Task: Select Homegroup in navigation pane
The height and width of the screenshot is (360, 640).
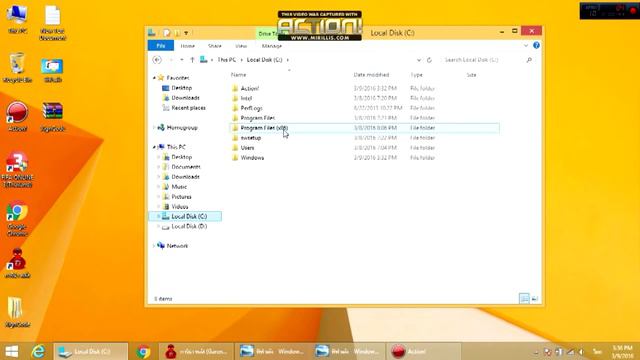Action: [x=182, y=128]
